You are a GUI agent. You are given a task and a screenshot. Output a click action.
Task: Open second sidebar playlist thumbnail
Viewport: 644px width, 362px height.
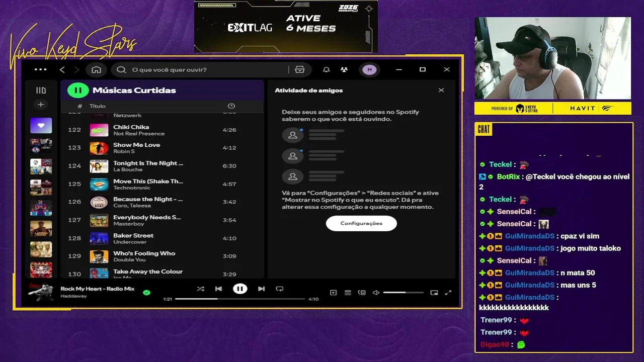point(41,146)
